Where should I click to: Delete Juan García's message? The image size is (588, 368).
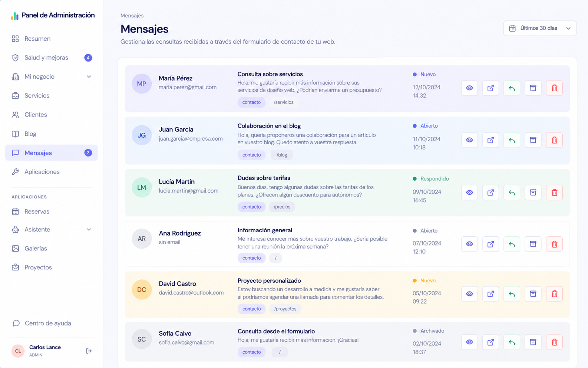click(554, 140)
